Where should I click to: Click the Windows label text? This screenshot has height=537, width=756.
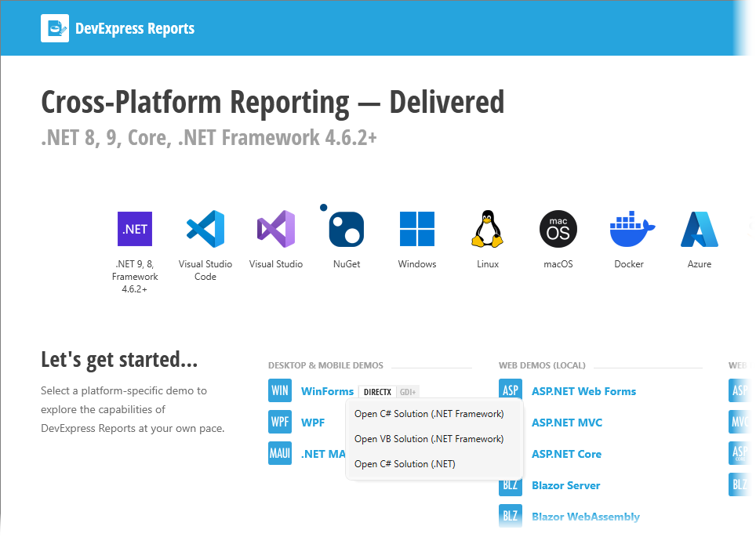click(417, 264)
